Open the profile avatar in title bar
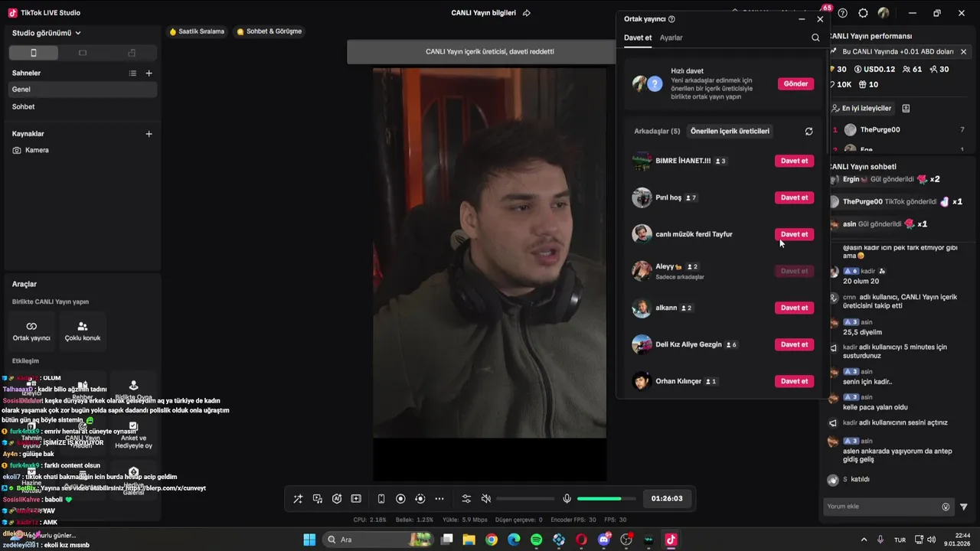 884,13
